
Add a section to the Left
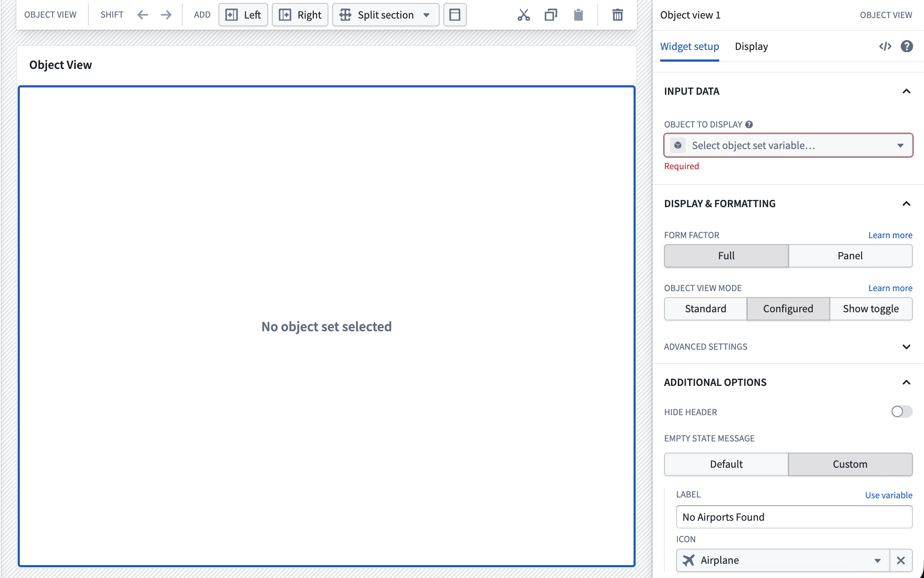click(243, 15)
